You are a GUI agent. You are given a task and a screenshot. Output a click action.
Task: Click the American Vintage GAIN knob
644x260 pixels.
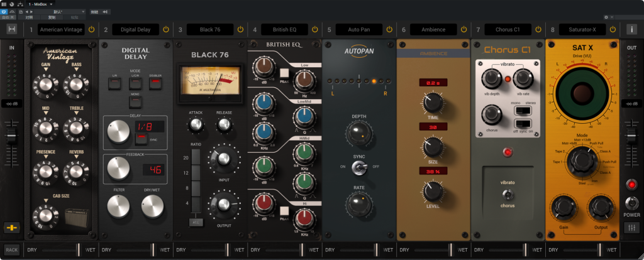46,84
